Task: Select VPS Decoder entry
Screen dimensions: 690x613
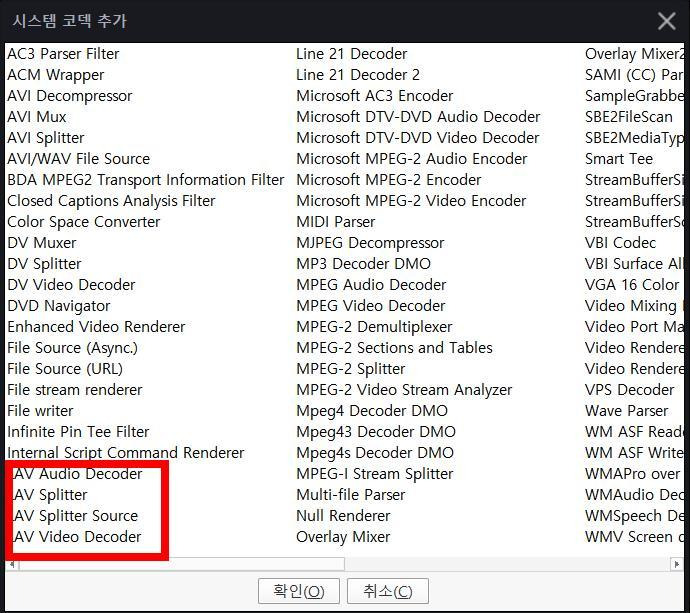Action: click(629, 390)
